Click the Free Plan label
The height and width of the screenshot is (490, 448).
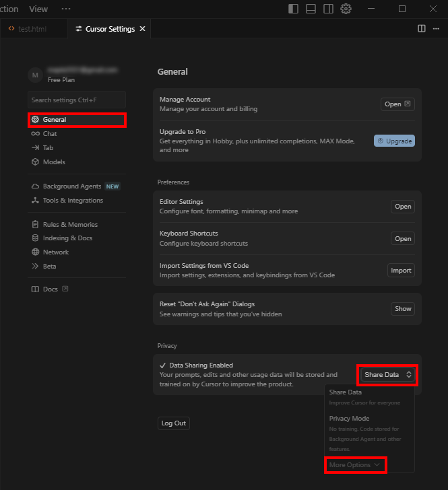click(x=61, y=80)
